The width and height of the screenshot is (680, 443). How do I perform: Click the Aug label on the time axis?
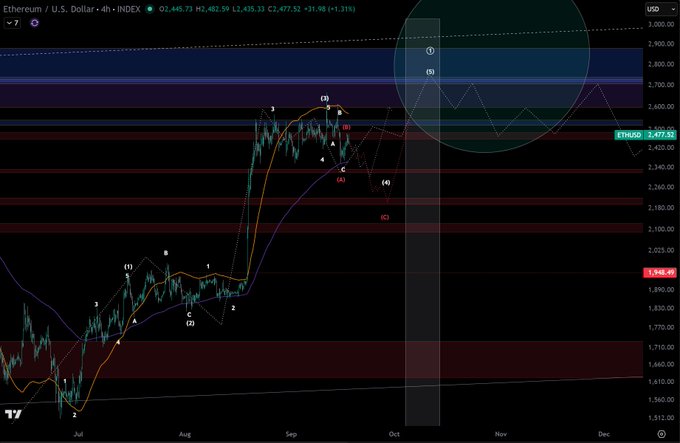185,434
